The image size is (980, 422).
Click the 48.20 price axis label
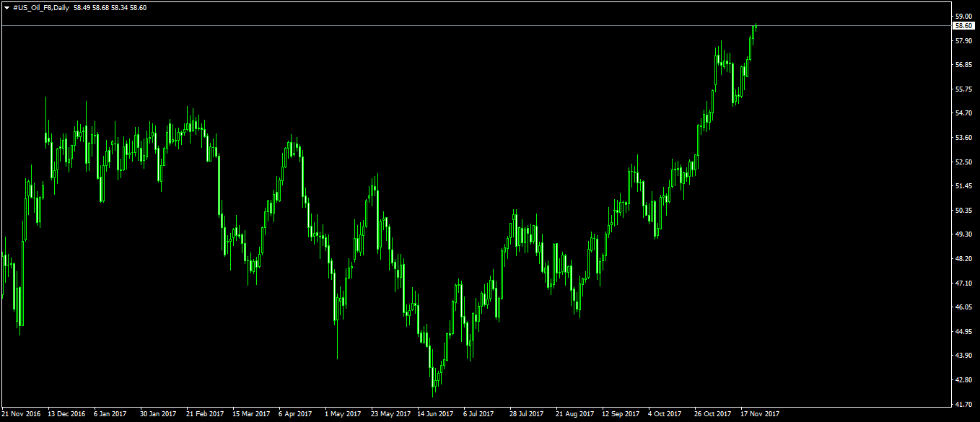[963, 259]
